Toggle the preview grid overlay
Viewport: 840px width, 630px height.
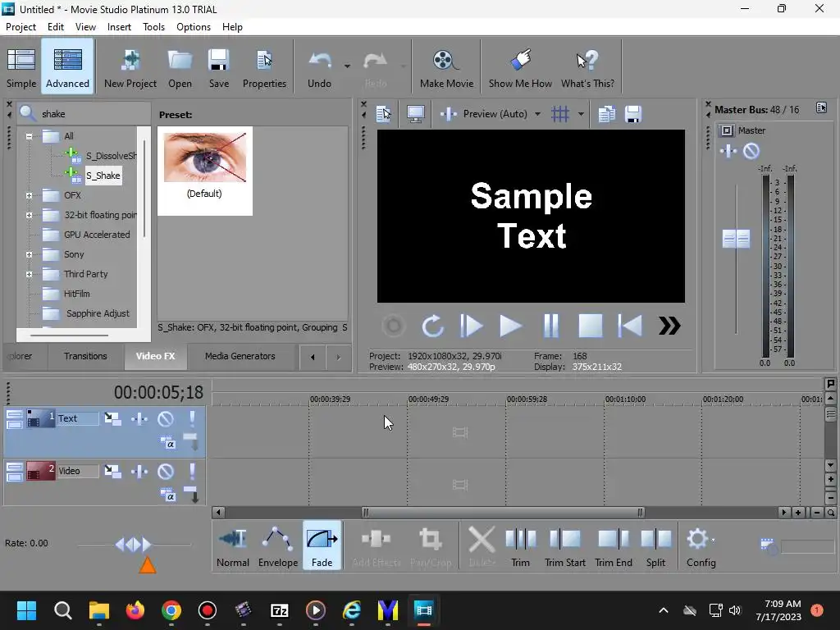(x=559, y=114)
